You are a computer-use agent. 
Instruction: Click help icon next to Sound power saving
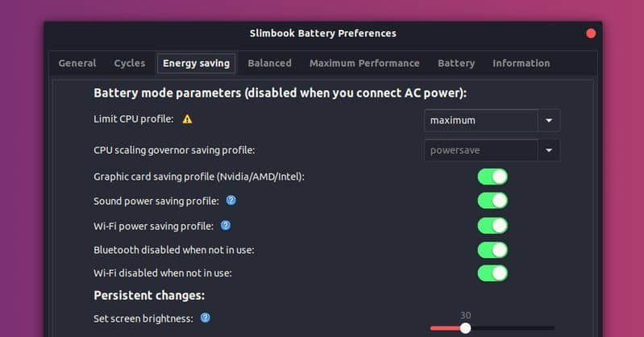point(231,200)
